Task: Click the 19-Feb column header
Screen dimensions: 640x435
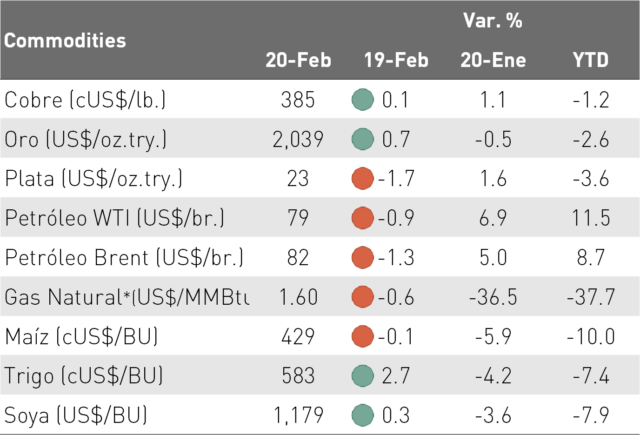Action: [396, 60]
